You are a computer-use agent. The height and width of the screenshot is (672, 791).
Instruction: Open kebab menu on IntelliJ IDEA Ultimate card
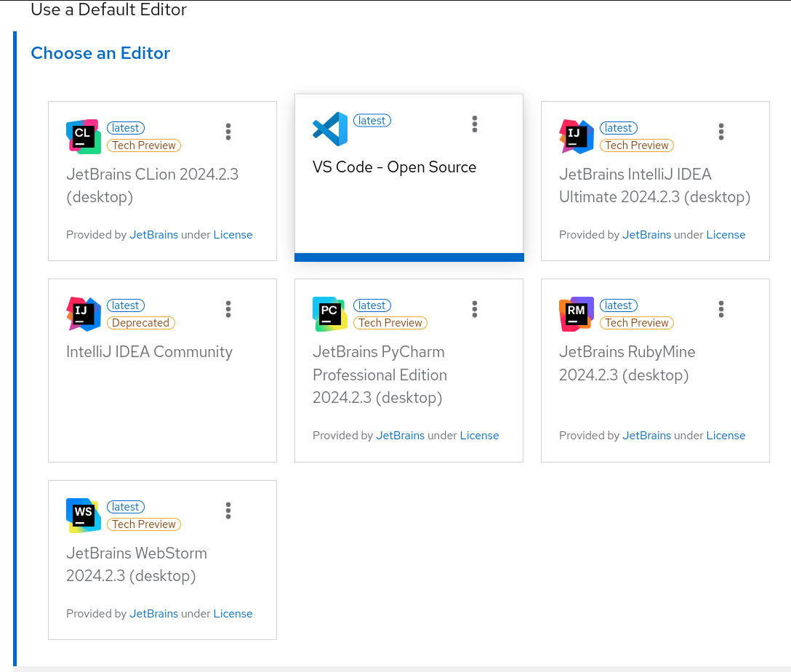click(721, 132)
